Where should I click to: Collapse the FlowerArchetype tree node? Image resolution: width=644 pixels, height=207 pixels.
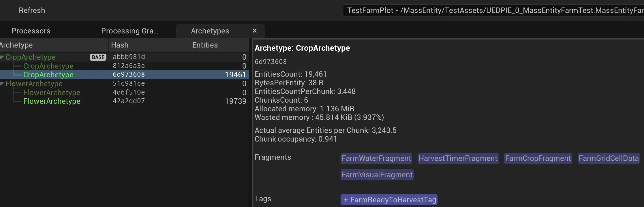pos(2,84)
